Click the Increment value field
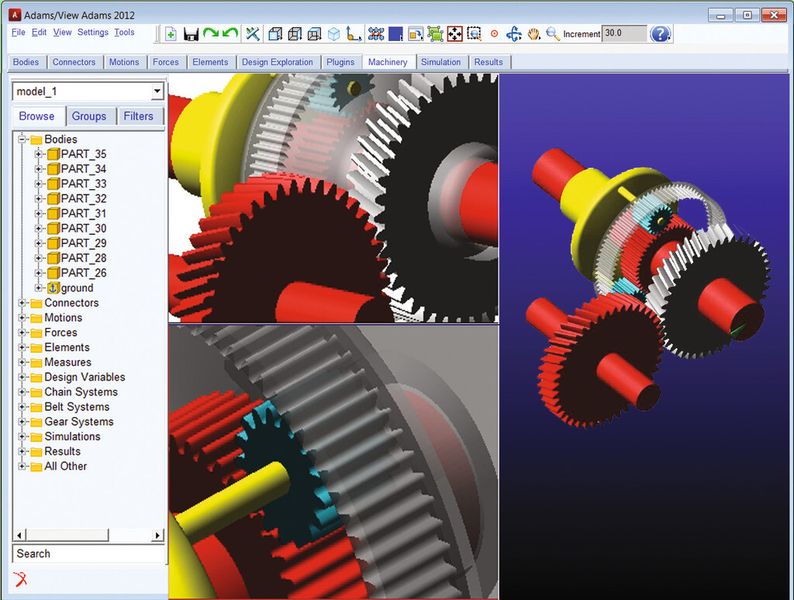Viewport: 794px width, 600px height. [x=624, y=33]
